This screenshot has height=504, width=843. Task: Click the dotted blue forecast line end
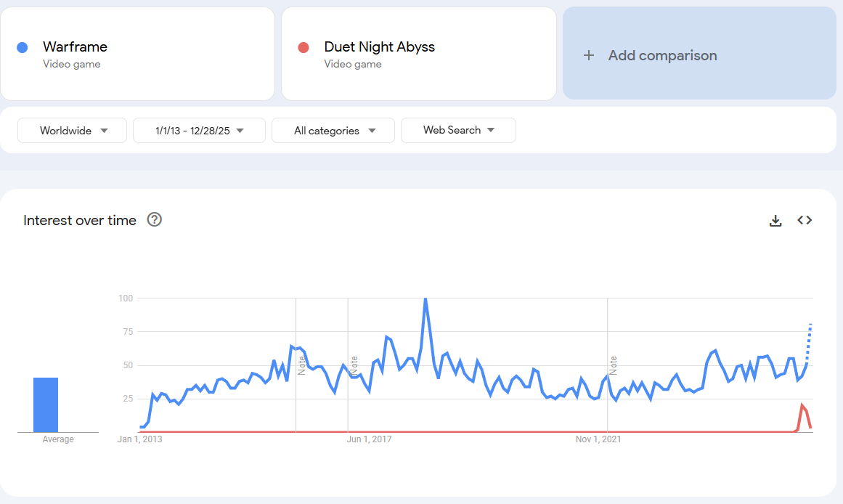[x=810, y=325]
